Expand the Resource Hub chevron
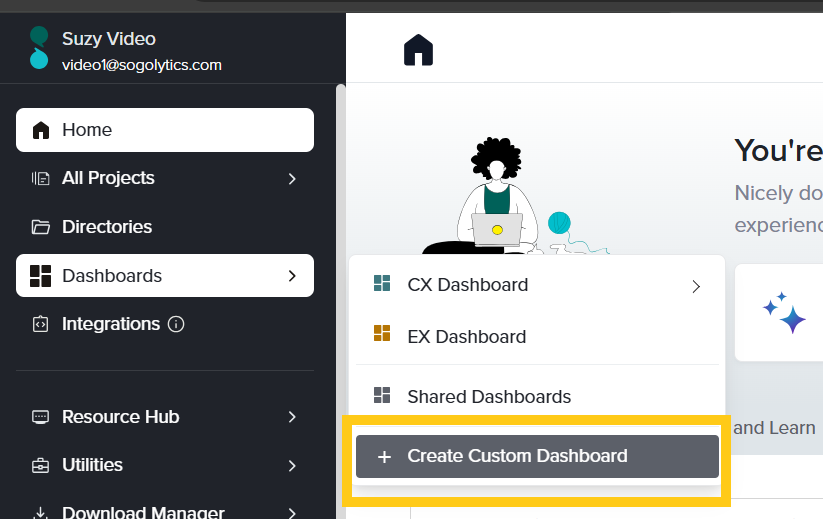 click(292, 417)
